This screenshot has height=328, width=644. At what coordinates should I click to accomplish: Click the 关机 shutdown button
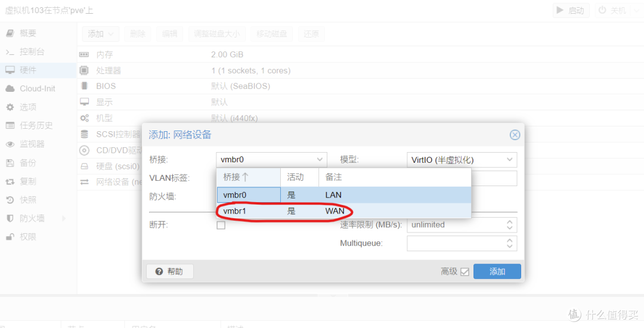pos(612,10)
